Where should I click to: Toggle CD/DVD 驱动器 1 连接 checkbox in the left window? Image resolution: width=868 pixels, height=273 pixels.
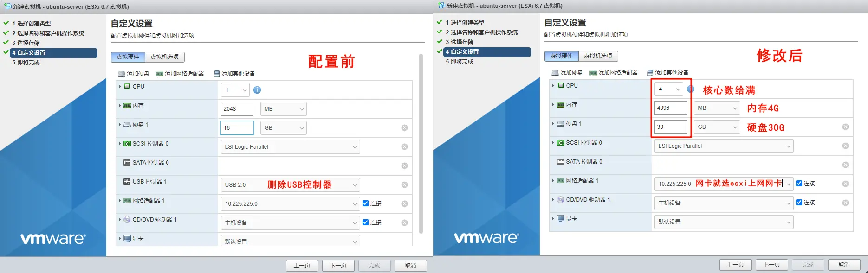[366, 222]
